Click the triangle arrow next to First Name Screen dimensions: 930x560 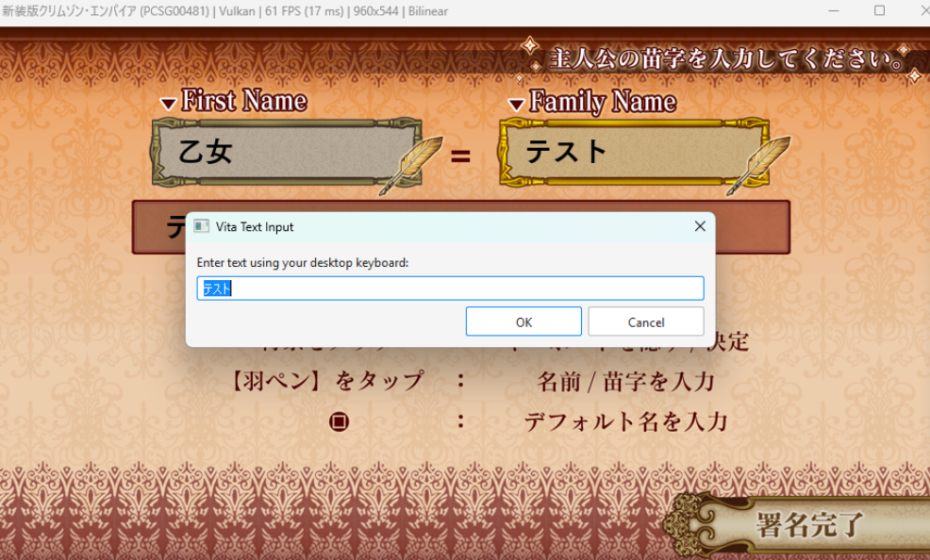169,105
